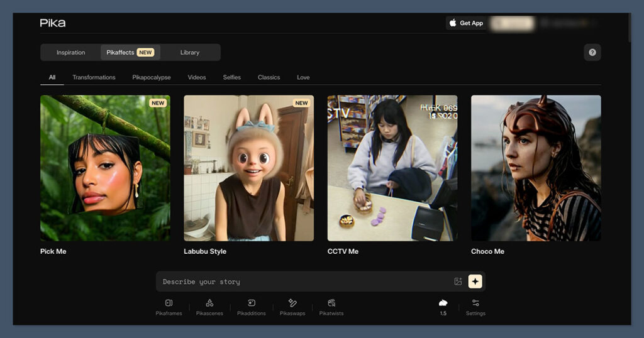This screenshot has width=644, height=338.
Task: Select the Love category
Action: click(x=304, y=77)
